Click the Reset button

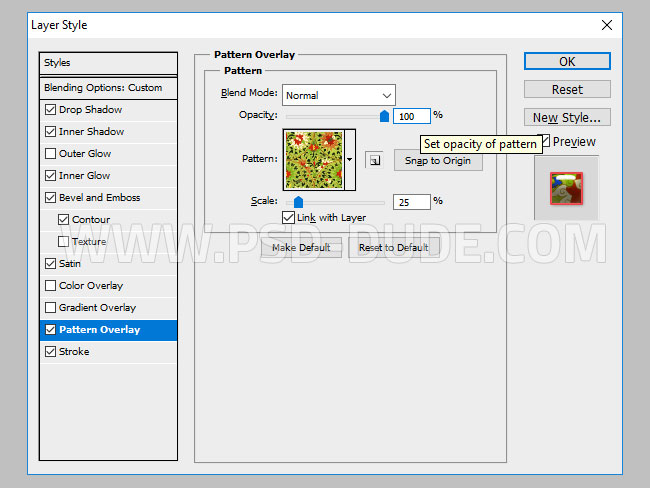[x=567, y=89]
